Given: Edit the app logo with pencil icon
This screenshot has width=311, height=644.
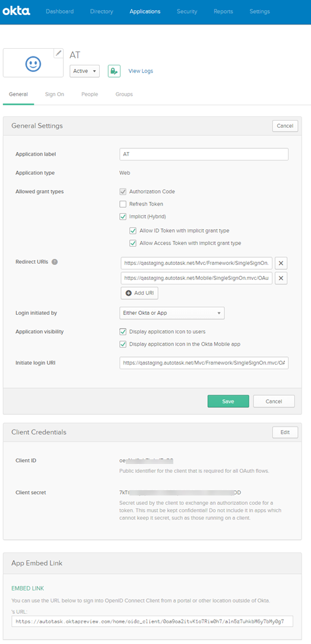Looking at the screenshot, I should point(59,53).
